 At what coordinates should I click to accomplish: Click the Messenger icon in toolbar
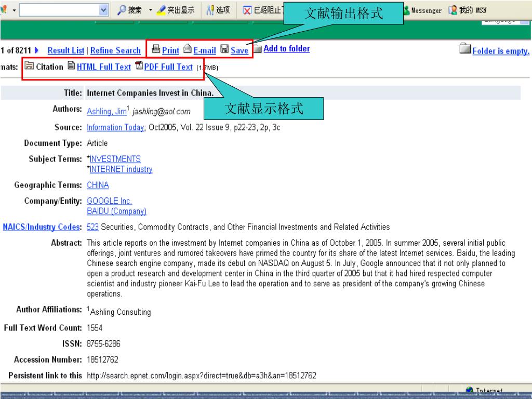point(406,10)
